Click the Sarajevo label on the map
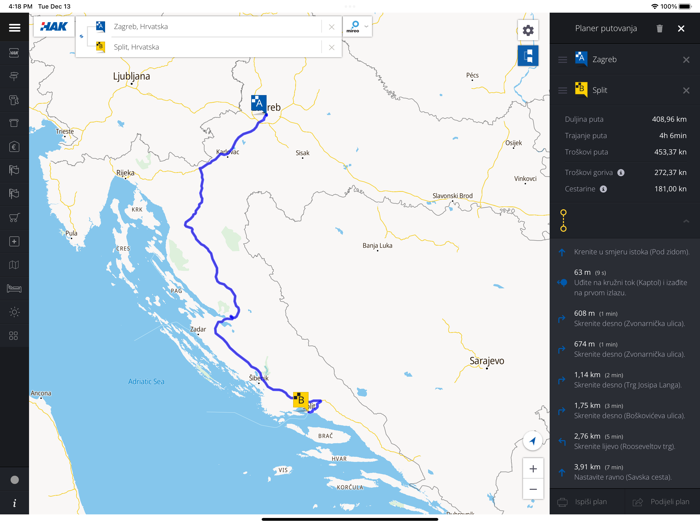This screenshot has width=700, height=525. (487, 361)
